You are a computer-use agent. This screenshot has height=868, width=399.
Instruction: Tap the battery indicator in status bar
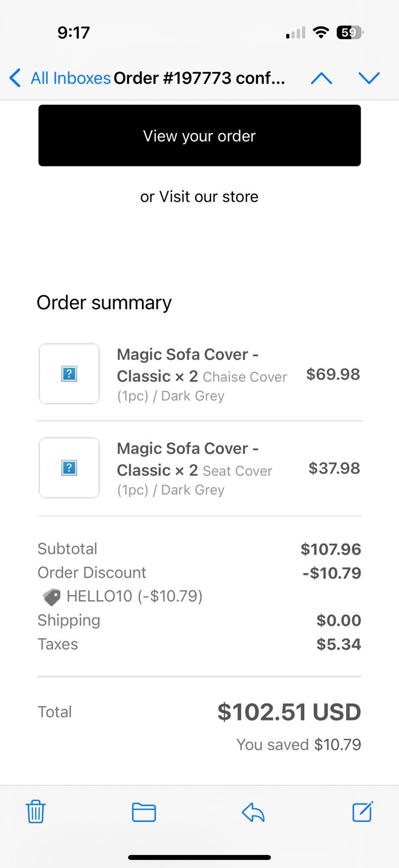click(x=350, y=33)
